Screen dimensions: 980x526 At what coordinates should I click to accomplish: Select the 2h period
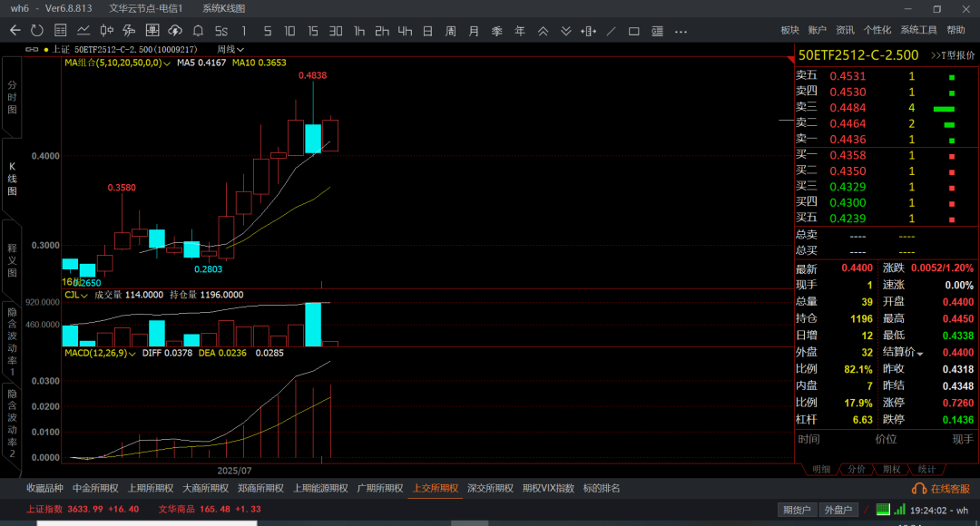pyautogui.click(x=382, y=31)
